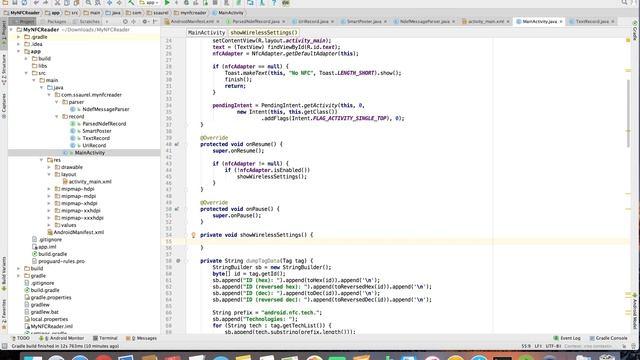This screenshot has width=640, height=360.
Task: Switch to activity_main.xml editor tab
Action: pyautogui.click(x=486, y=21)
